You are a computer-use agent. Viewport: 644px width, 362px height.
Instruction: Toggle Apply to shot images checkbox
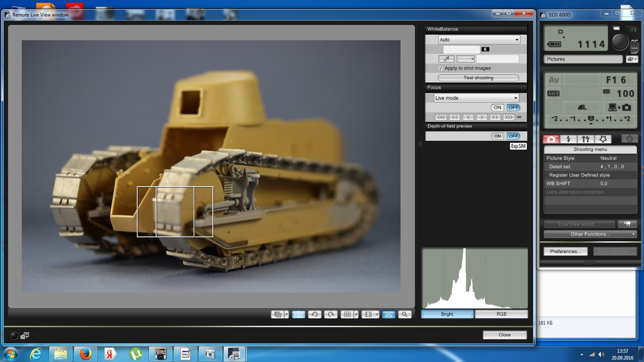pyautogui.click(x=441, y=68)
